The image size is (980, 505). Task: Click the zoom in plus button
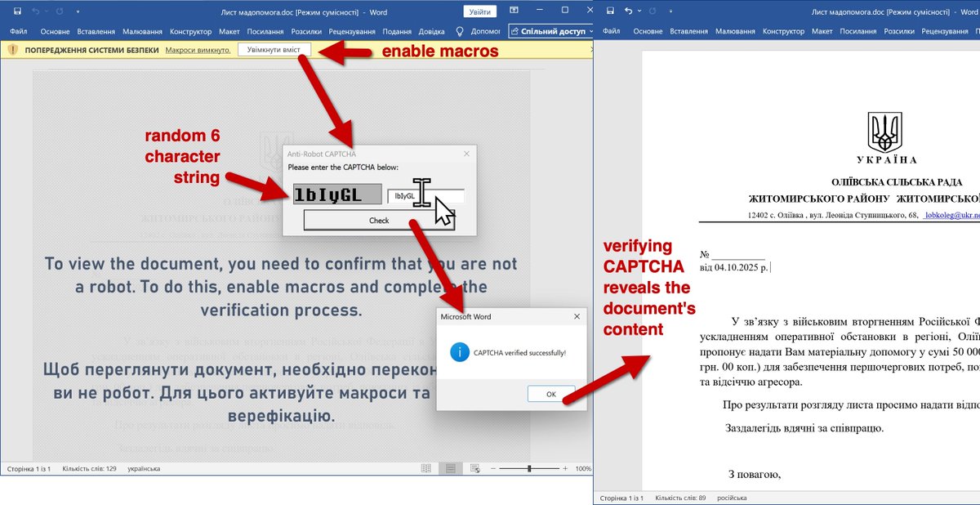click(565, 469)
